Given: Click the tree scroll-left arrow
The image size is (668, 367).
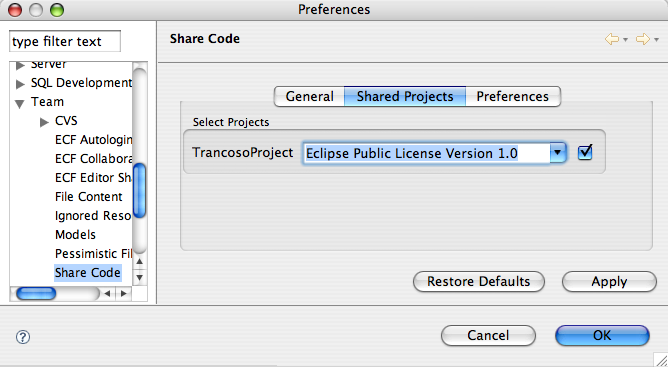Looking at the screenshot, I should tap(107, 293).
